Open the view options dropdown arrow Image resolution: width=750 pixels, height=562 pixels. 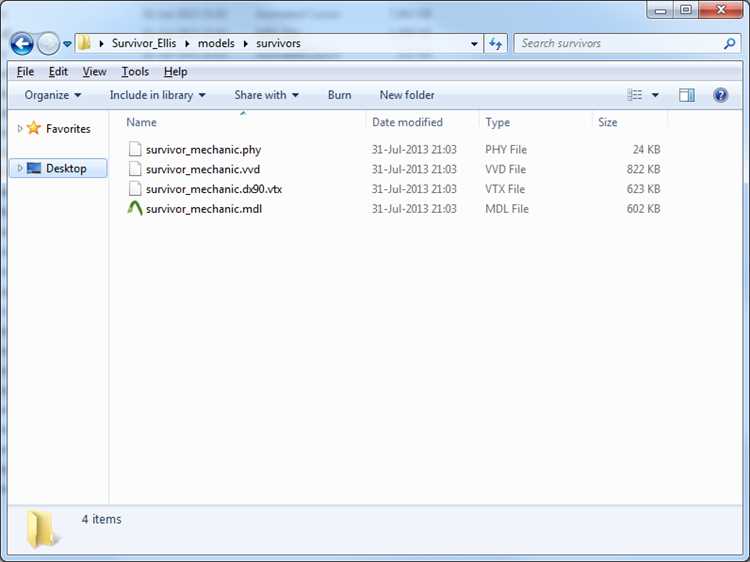[655, 95]
